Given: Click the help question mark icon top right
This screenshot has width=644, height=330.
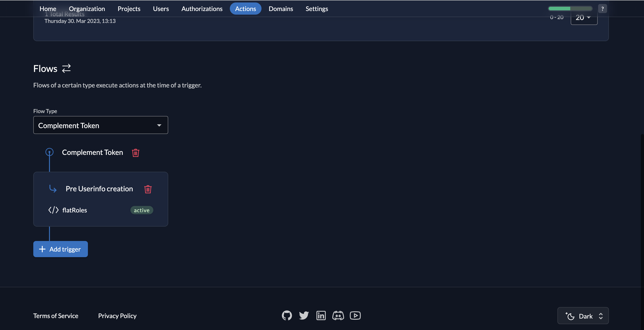Looking at the screenshot, I should coord(603,8).
